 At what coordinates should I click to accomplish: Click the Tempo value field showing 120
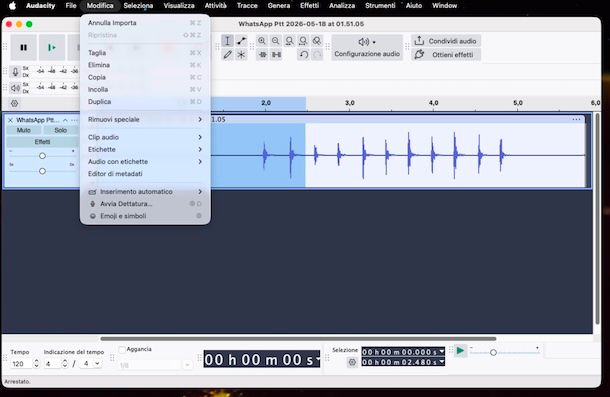[x=21, y=364]
